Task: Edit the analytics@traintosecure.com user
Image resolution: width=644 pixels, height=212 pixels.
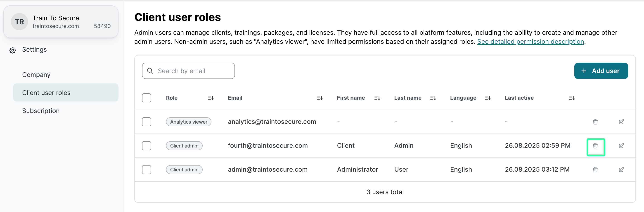Action: [x=621, y=122]
